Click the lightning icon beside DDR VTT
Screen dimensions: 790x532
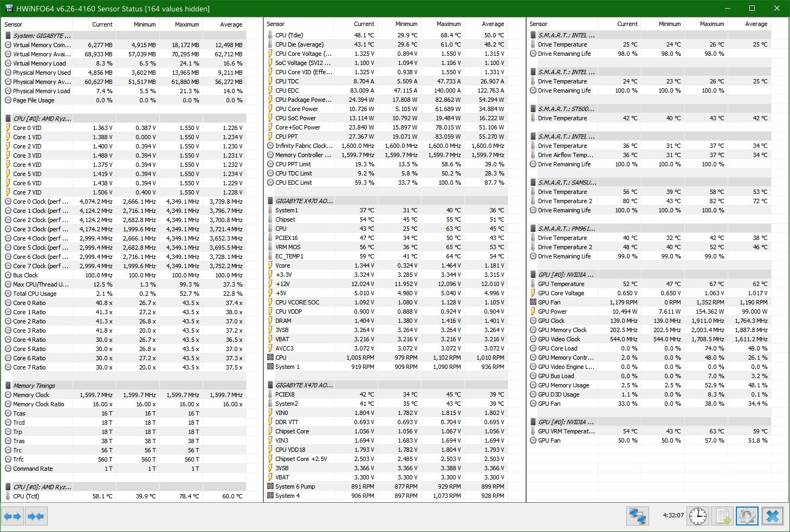pos(270,422)
